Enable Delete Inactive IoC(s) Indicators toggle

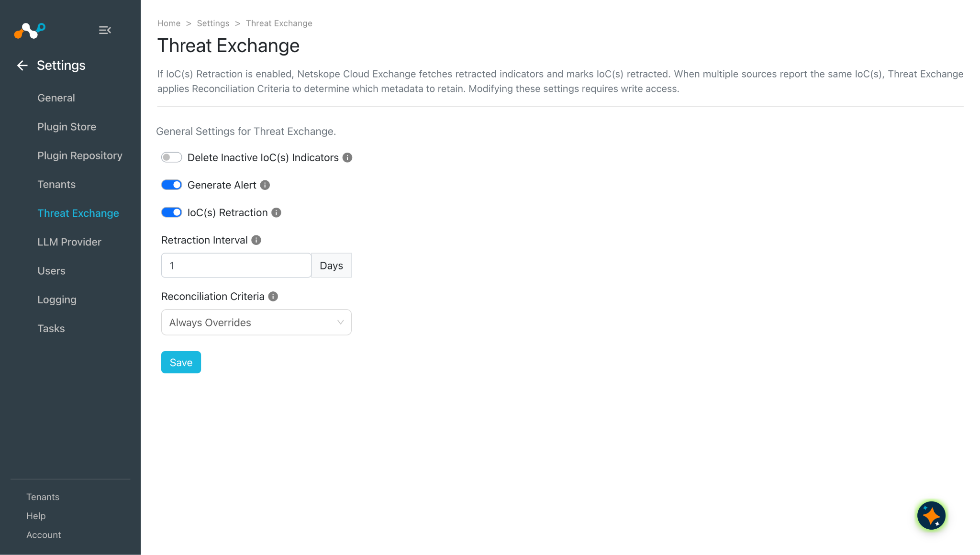coord(171,157)
